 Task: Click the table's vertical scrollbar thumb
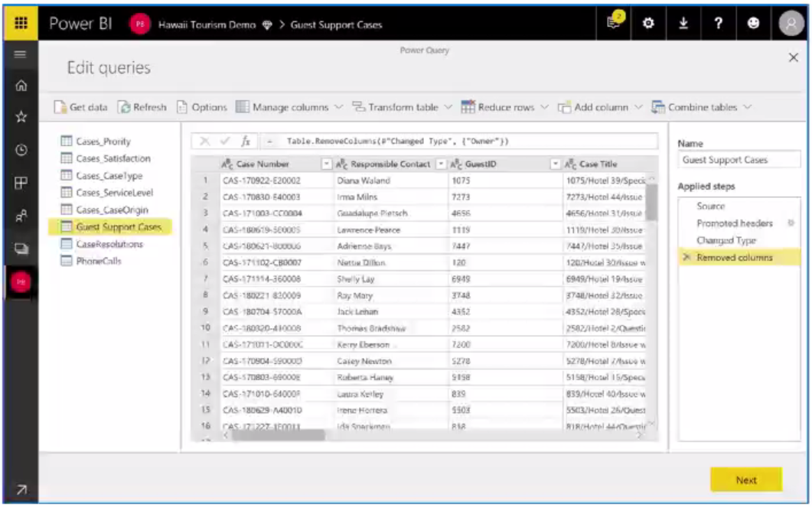tap(652, 202)
